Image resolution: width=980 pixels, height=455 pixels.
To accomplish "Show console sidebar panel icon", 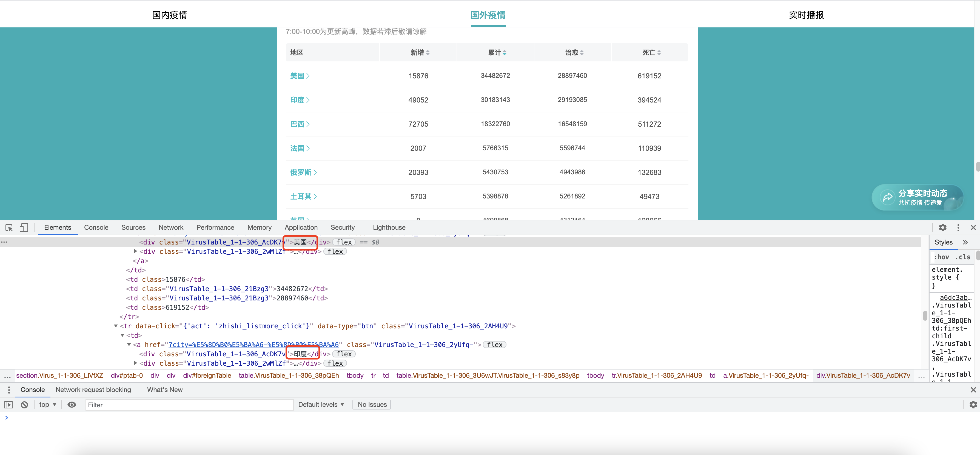I will coord(8,405).
